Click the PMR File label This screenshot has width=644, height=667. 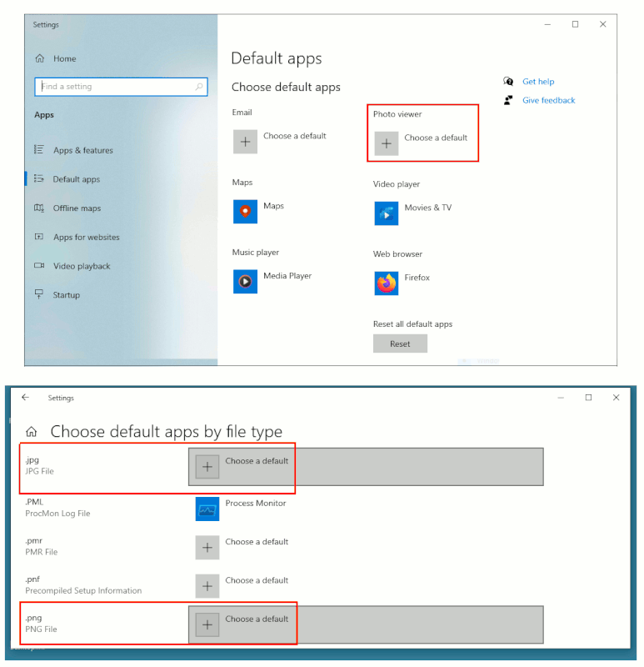(41, 552)
